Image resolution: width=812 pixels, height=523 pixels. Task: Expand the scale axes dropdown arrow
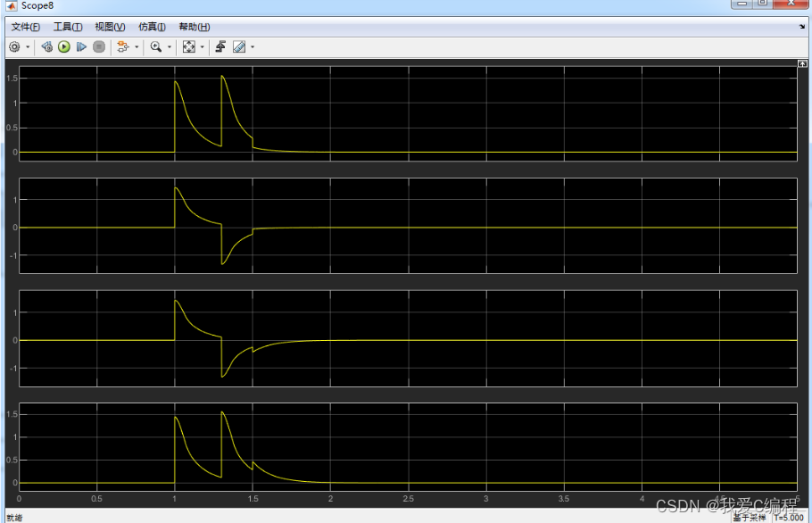pos(202,46)
